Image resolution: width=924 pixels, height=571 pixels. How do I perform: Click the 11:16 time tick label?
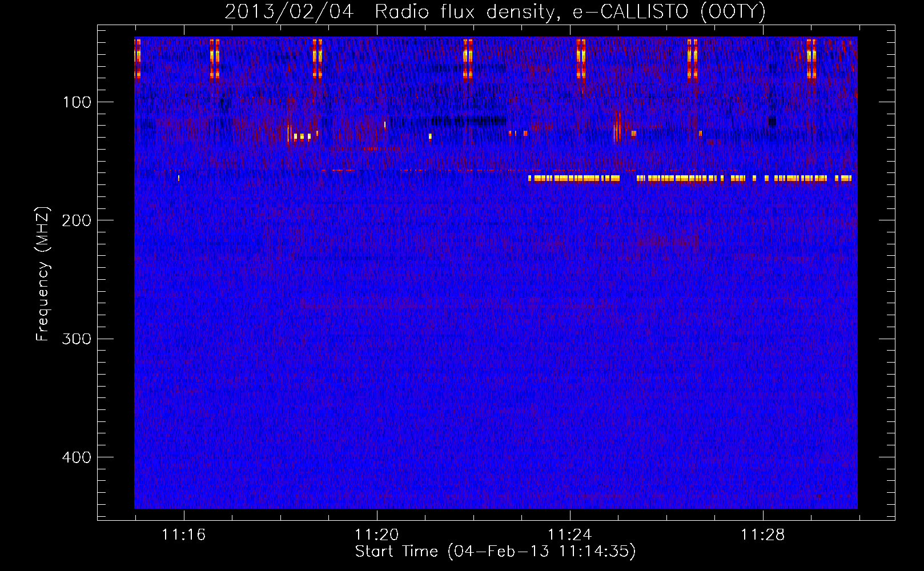pos(183,534)
